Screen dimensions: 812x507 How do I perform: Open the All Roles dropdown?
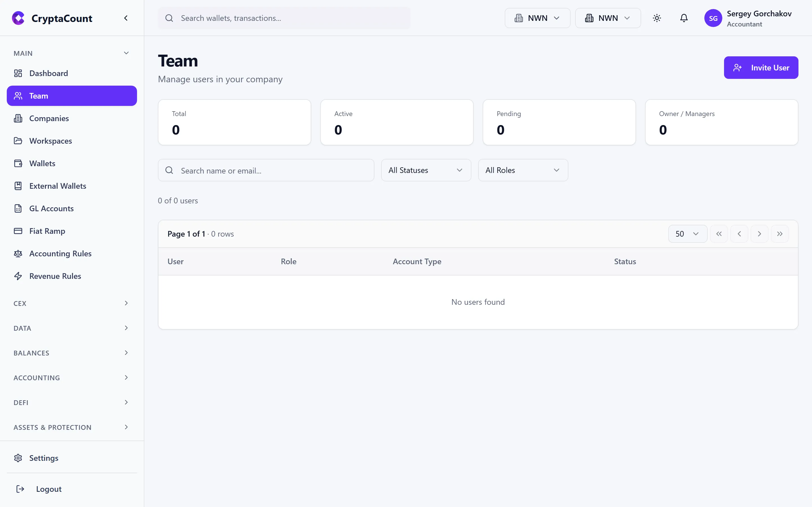(x=523, y=170)
